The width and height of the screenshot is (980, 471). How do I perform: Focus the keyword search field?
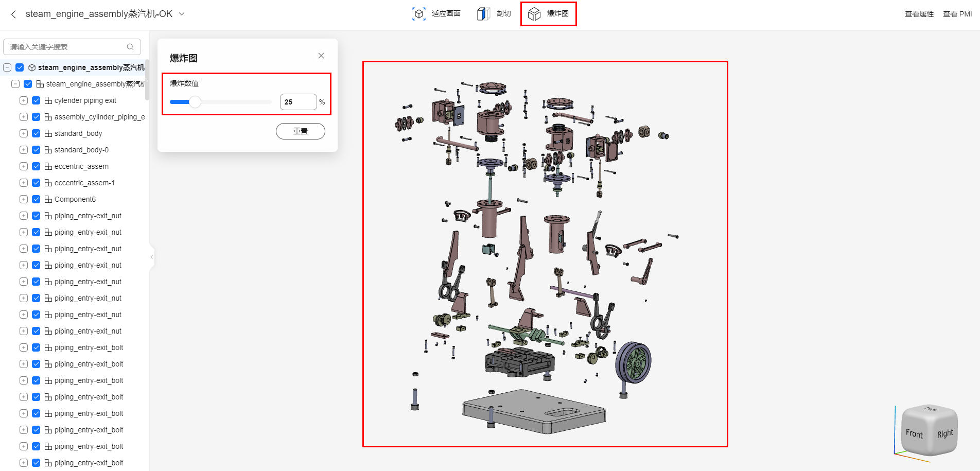[x=72, y=47]
